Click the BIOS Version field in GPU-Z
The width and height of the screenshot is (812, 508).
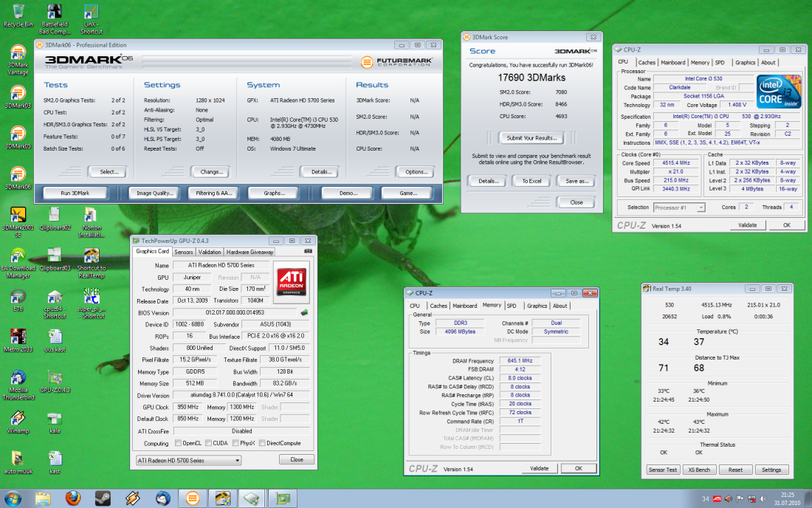coord(235,313)
